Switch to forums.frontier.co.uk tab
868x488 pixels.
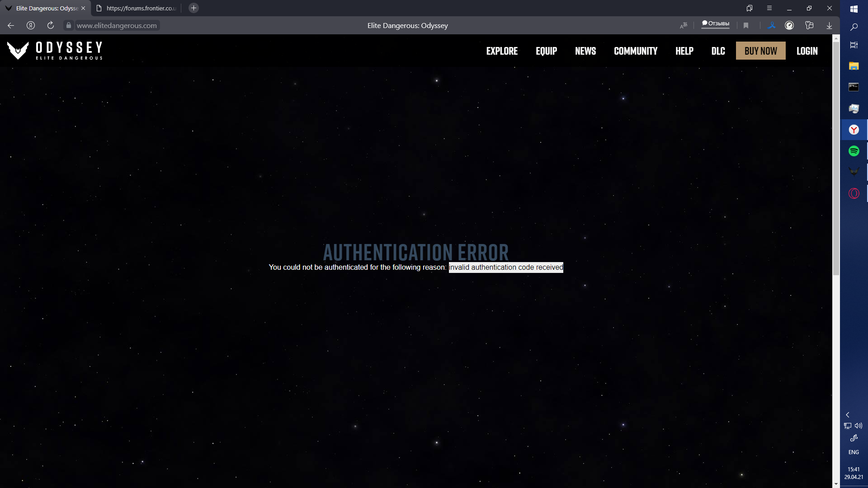click(137, 8)
